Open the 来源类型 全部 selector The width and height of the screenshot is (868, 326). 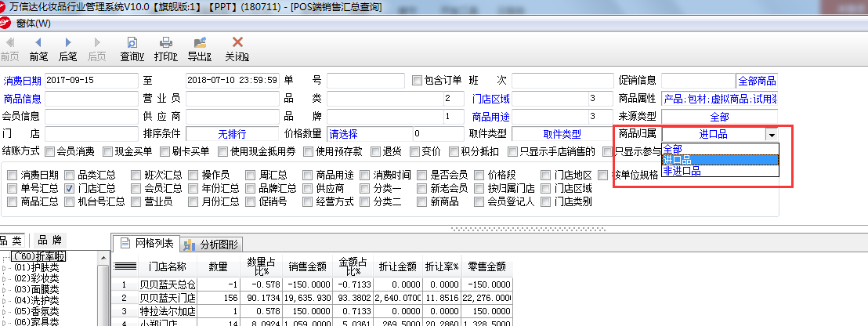720,117
